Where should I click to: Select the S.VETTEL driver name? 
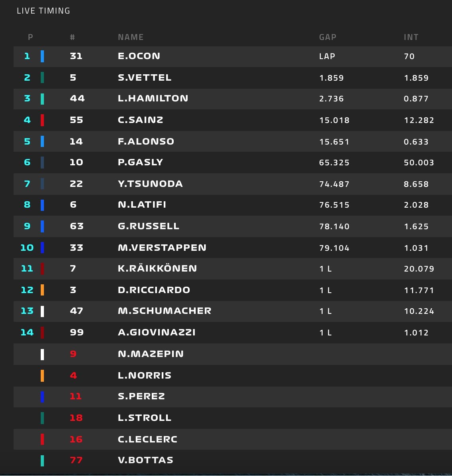tap(145, 78)
